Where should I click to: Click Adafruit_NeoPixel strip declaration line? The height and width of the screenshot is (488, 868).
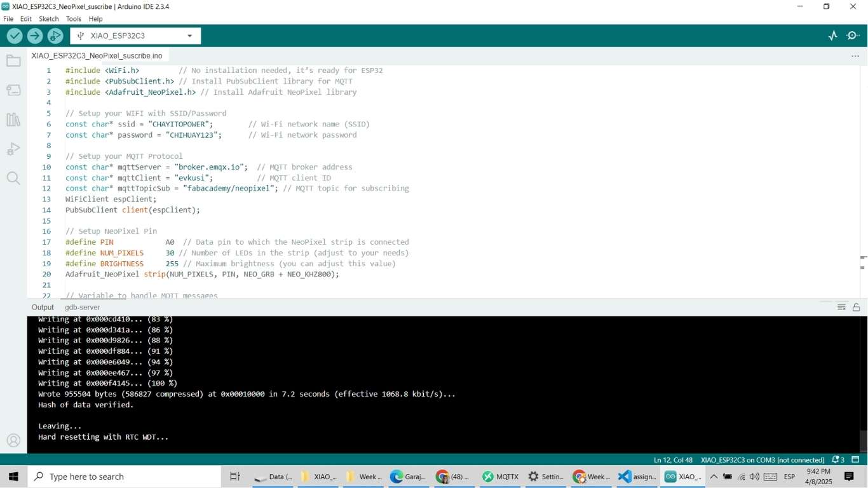coord(202,274)
